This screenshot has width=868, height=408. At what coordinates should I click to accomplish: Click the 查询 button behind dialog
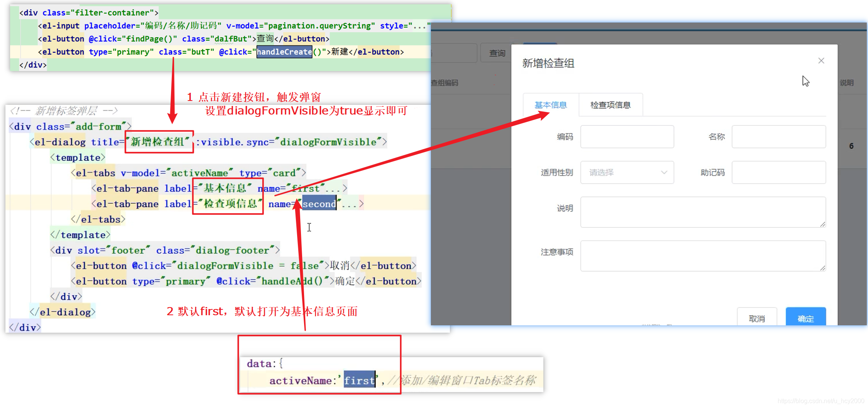tap(497, 53)
